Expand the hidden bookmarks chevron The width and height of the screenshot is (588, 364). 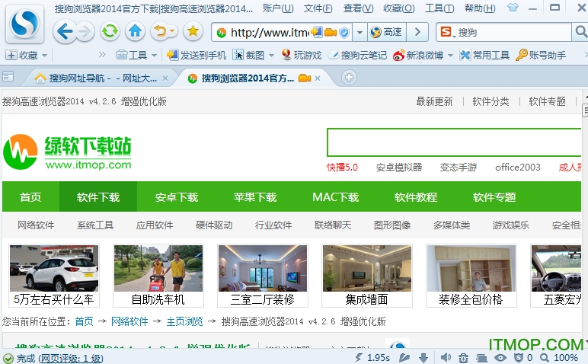102,55
